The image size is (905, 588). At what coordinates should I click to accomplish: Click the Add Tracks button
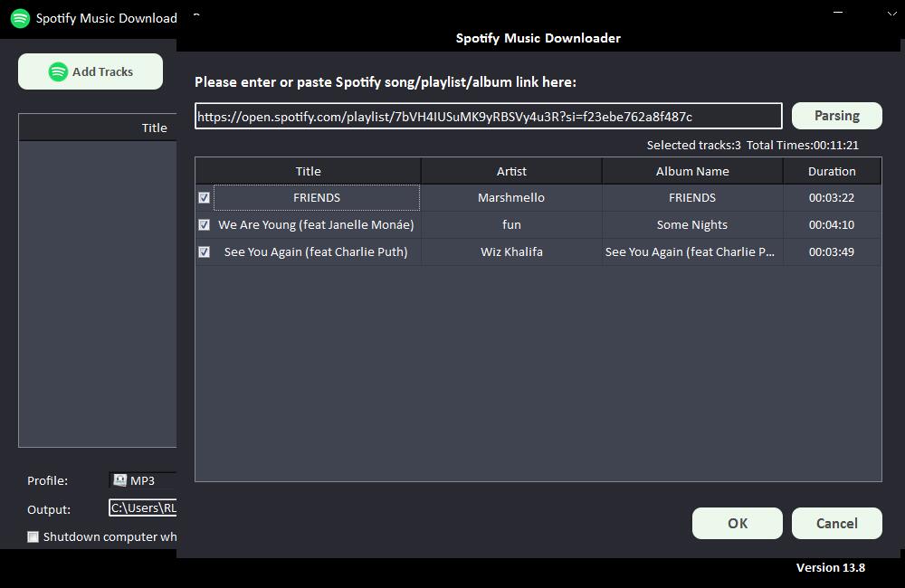click(90, 71)
